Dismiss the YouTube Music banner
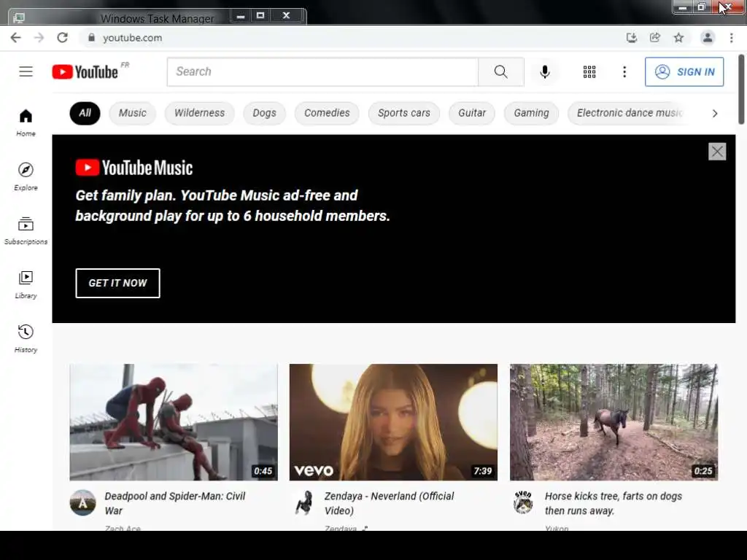Viewport: 747px width, 560px height. [717, 152]
